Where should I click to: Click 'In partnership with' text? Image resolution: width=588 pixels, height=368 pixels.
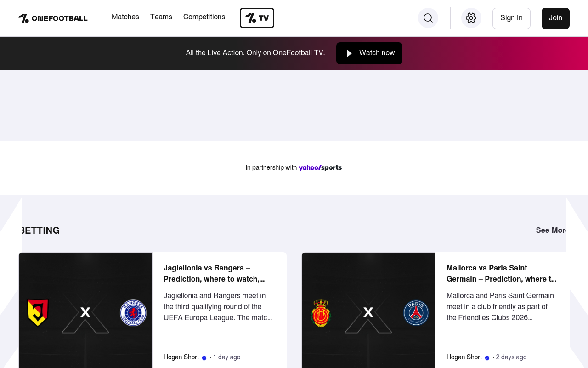271,168
